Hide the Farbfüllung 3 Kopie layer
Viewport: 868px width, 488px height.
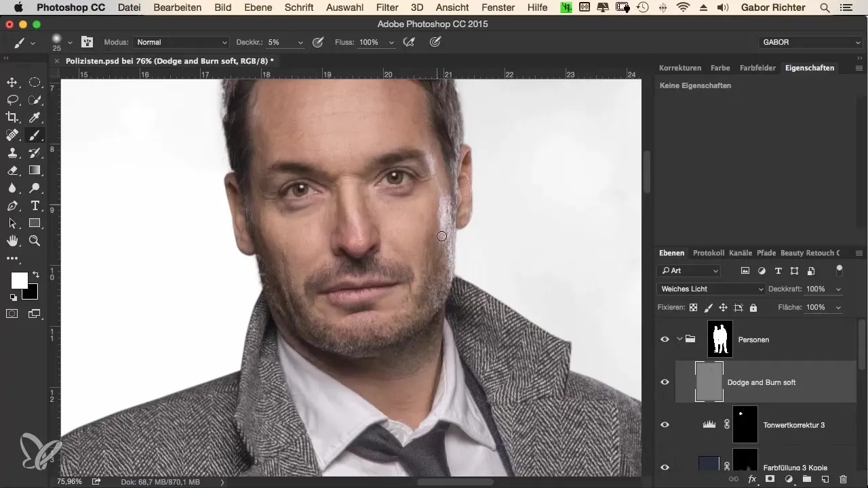(x=665, y=467)
